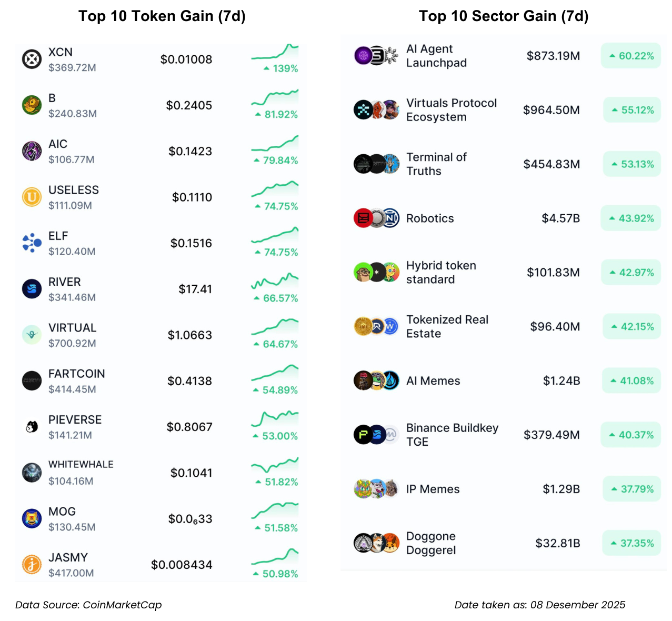Open the FARTCOIN token icon
This screenshot has width=672, height=621.
point(32,381)
